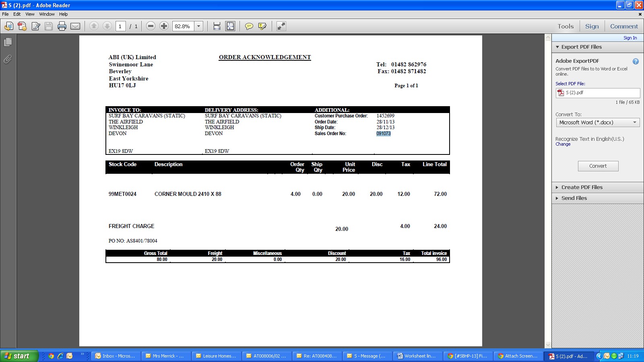Click the document scrollbar down arrow
644x362 pixels.
pyautogui.click(x=548, y=345)
